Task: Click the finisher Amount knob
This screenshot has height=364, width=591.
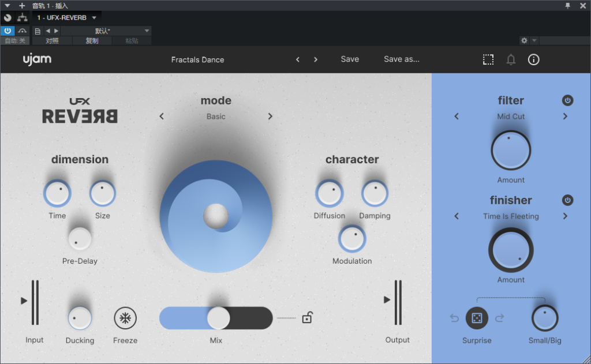Action: (x=511, y=250)
